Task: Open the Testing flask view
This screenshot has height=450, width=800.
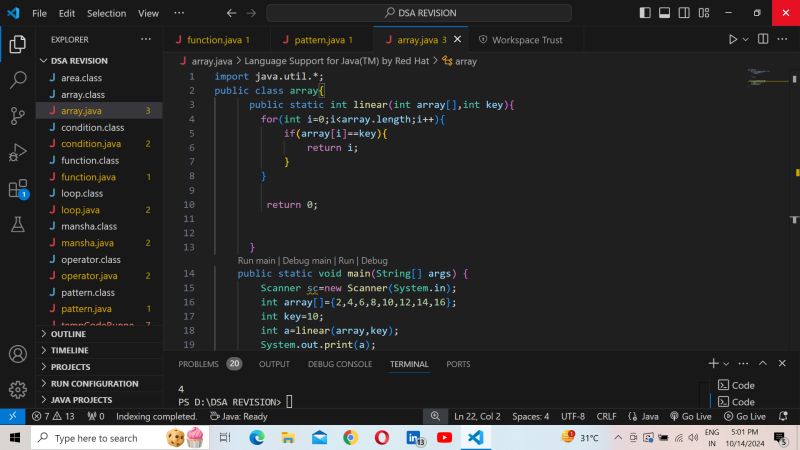Action: point(18,224)
